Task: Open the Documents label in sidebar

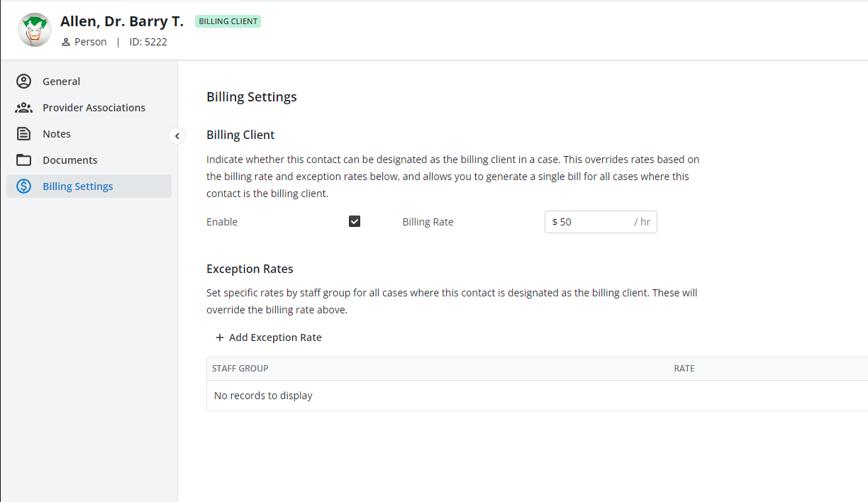Action: (70, 160)
